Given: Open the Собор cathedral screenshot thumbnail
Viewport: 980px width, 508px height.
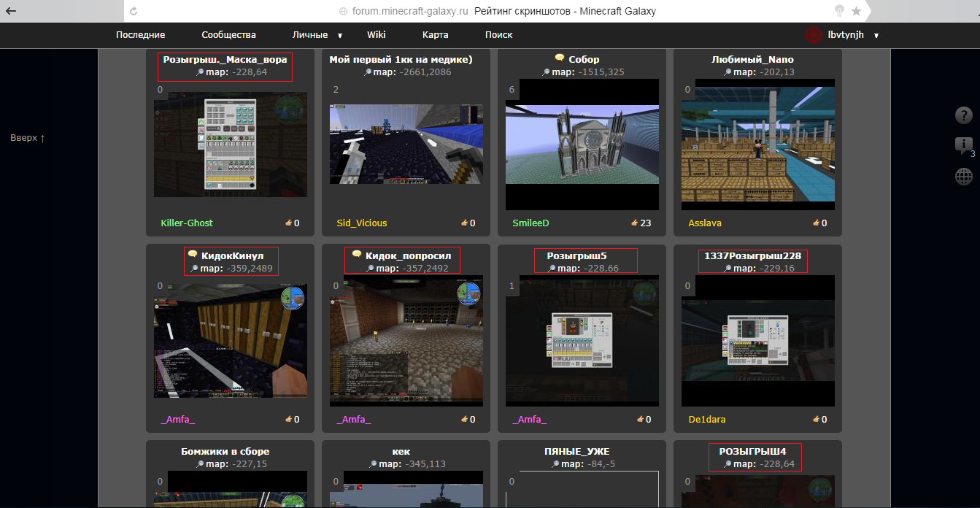Looking at the screenshot, I should click(582, 145).
